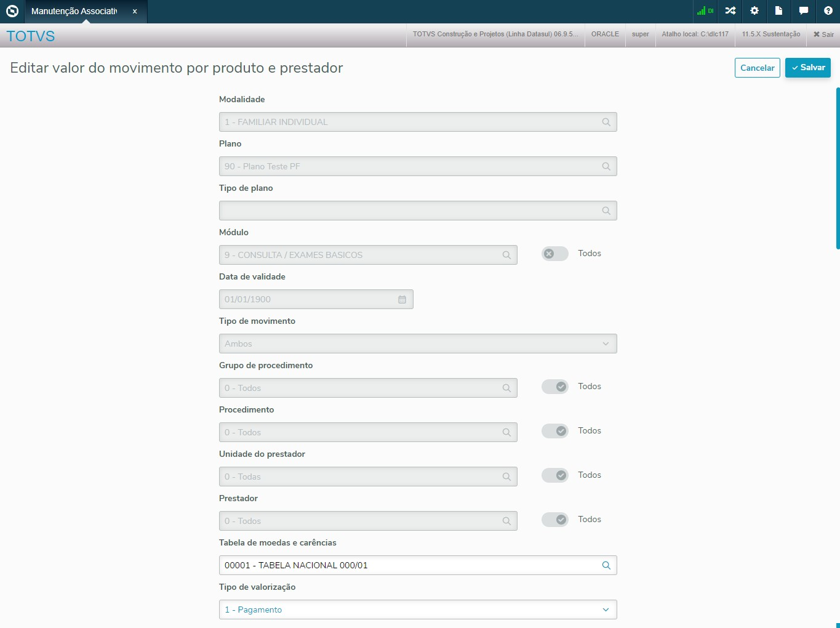Click the Sair logout link
The width and height of the screenshot is (840, 628).
pyautogui.click(x=823, y=34)
